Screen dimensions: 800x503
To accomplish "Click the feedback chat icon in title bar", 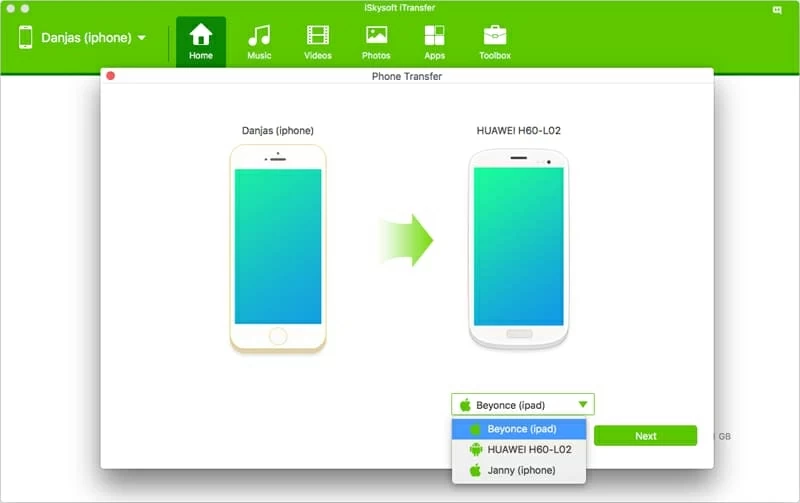I will coord(778,9).
